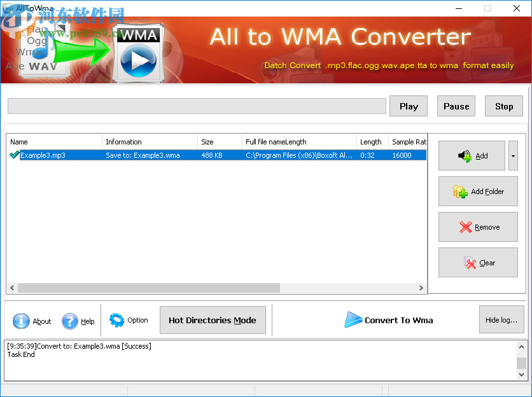Viewport: 532px width, 397px height.
Task: Toggle the checkmark beside Example3.mp3
Action: 14,155
